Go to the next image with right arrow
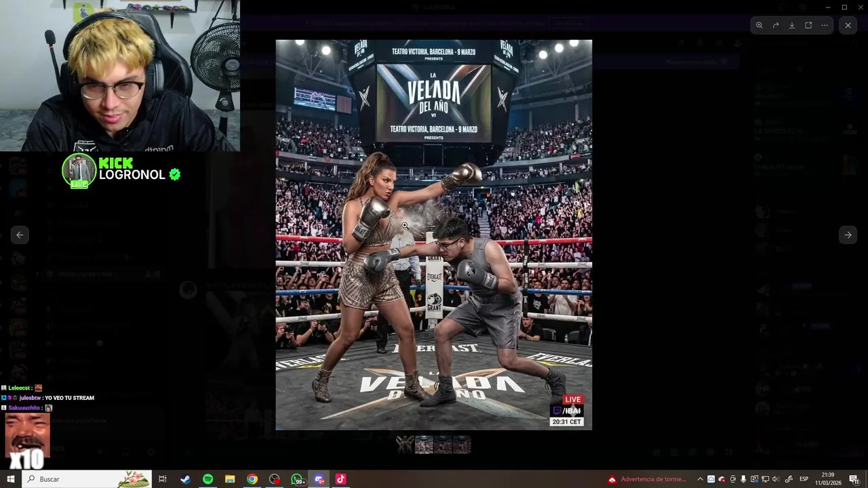The height and width of the screenshot is (488, 868). 848,235
